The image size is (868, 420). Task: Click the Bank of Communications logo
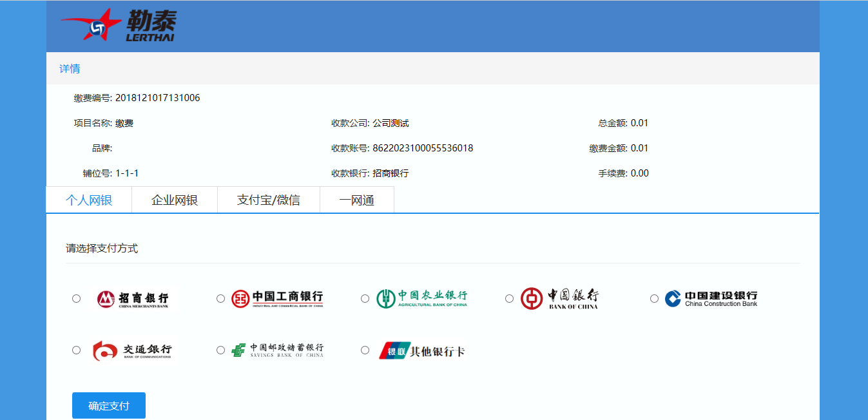pyautogui.click(x=133, y=350)
